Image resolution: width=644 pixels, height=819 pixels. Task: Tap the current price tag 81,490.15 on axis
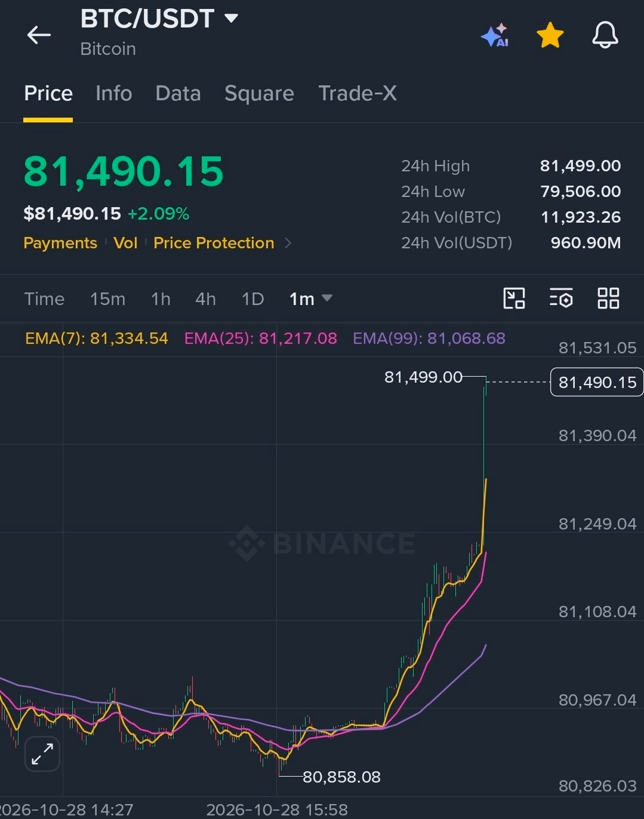[597, 383]
